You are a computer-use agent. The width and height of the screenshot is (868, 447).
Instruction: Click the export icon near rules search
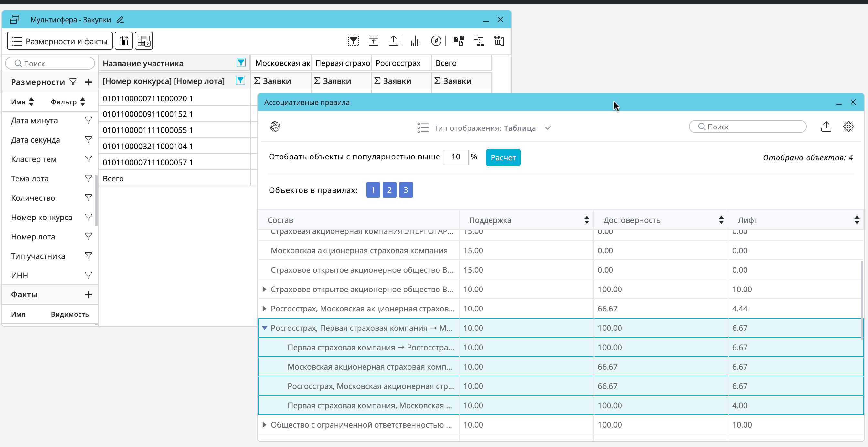point(826,127)
